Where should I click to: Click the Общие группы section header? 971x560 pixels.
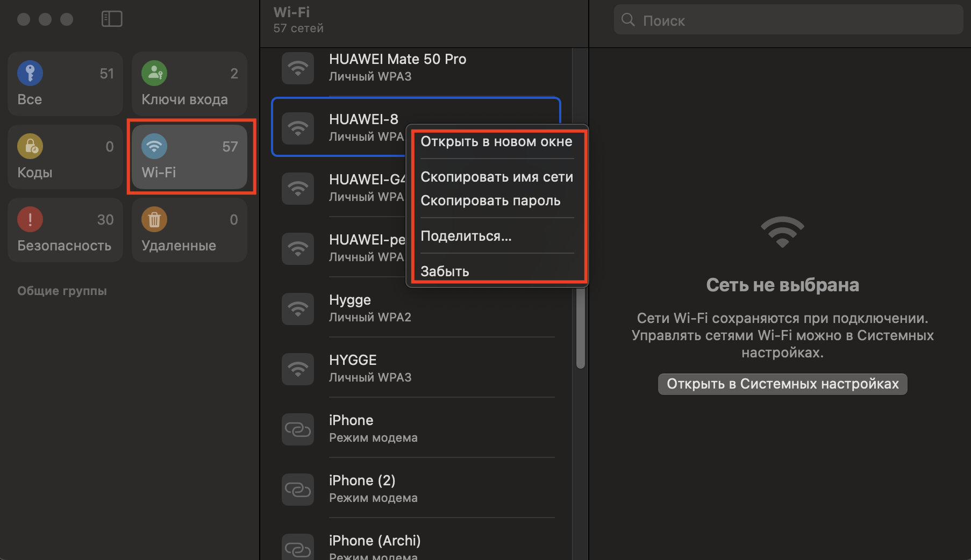(62, 291)
